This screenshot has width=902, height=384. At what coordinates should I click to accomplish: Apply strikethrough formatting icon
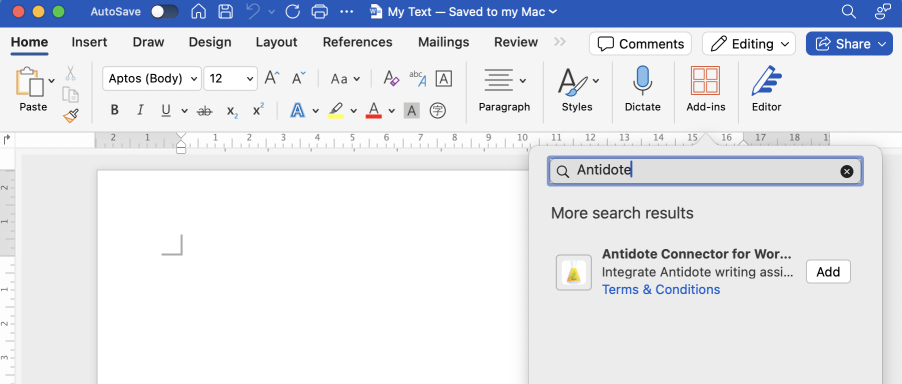coord(204,110)
